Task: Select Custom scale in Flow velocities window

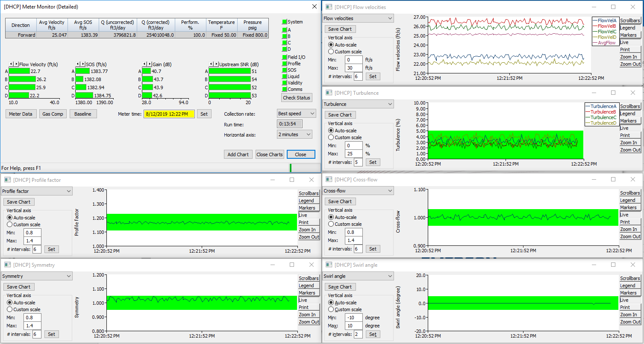Action: click(x=331, y=52)
